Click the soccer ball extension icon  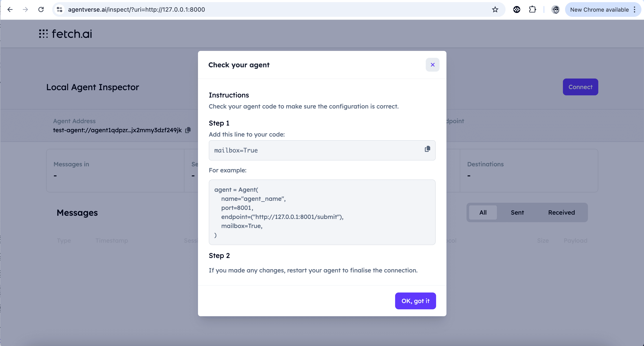pos(517,9)
